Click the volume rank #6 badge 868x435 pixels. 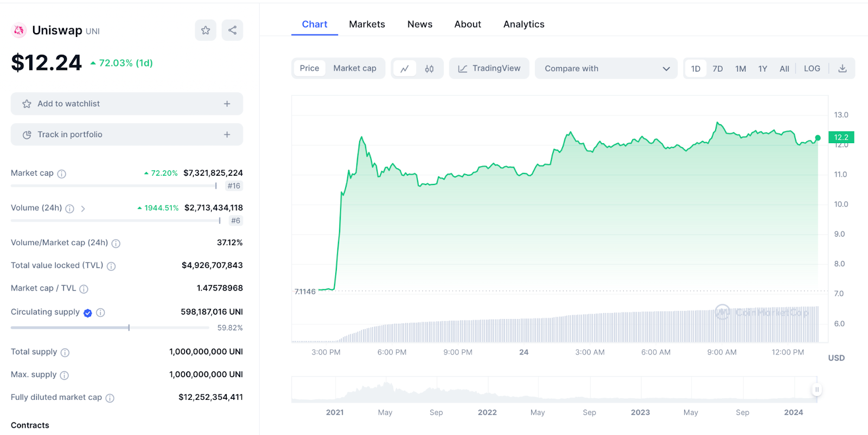pyautogui.click(x=235, y=221)
